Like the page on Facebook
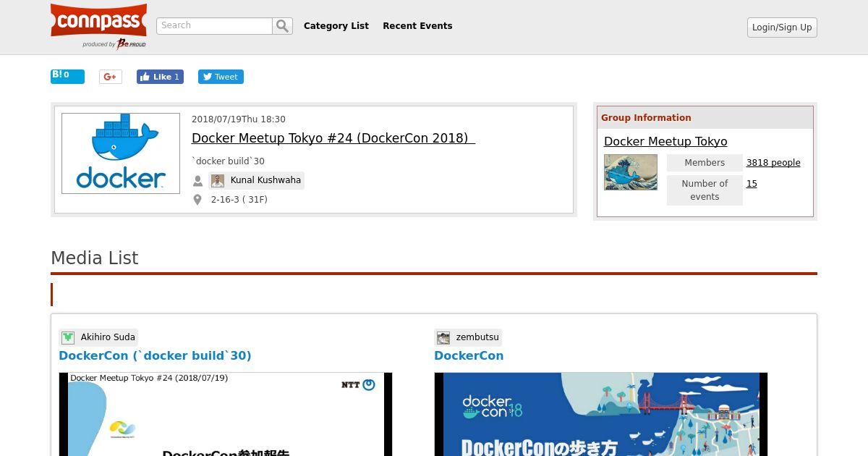868x456 pixels. click(160, 77)
